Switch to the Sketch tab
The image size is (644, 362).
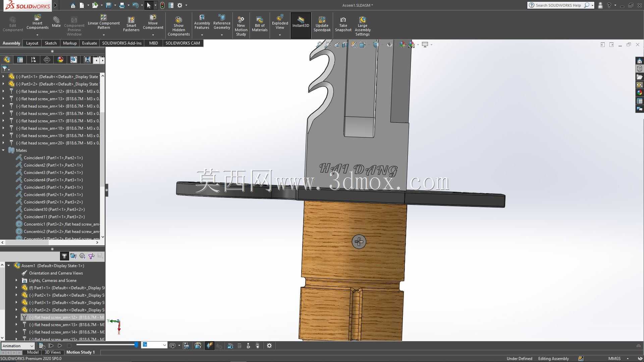click(51, 43)
